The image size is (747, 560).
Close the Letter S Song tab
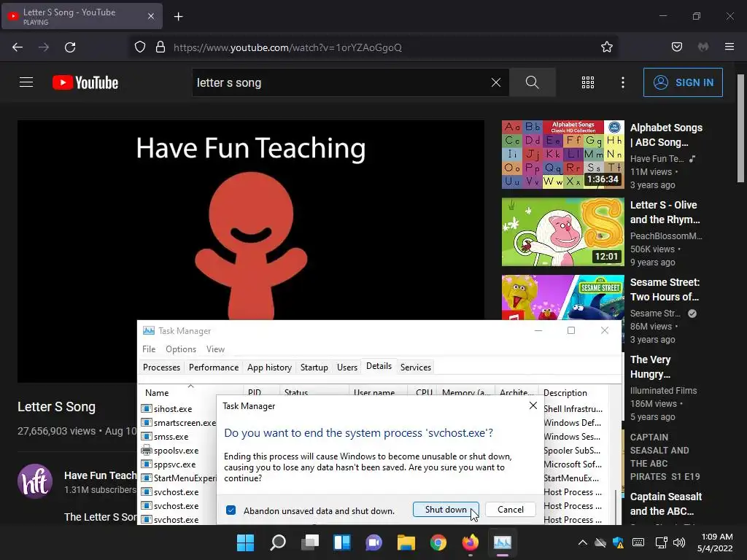pos(150,16)
